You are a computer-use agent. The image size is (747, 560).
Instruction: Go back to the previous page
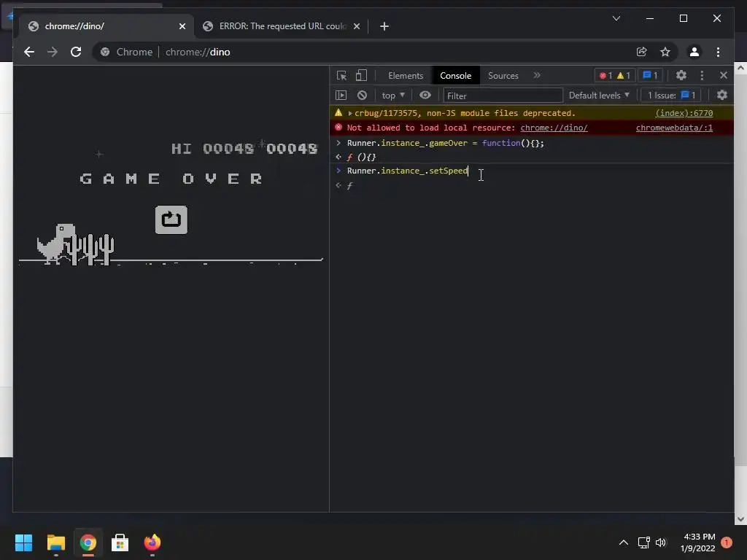pyautogui.click(x=29, y=52)
